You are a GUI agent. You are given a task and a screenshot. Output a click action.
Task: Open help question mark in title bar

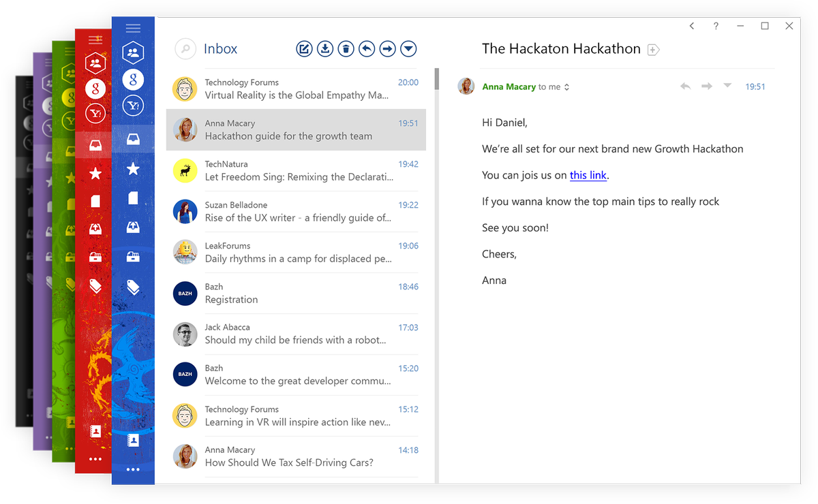click(x=716, y=26)
